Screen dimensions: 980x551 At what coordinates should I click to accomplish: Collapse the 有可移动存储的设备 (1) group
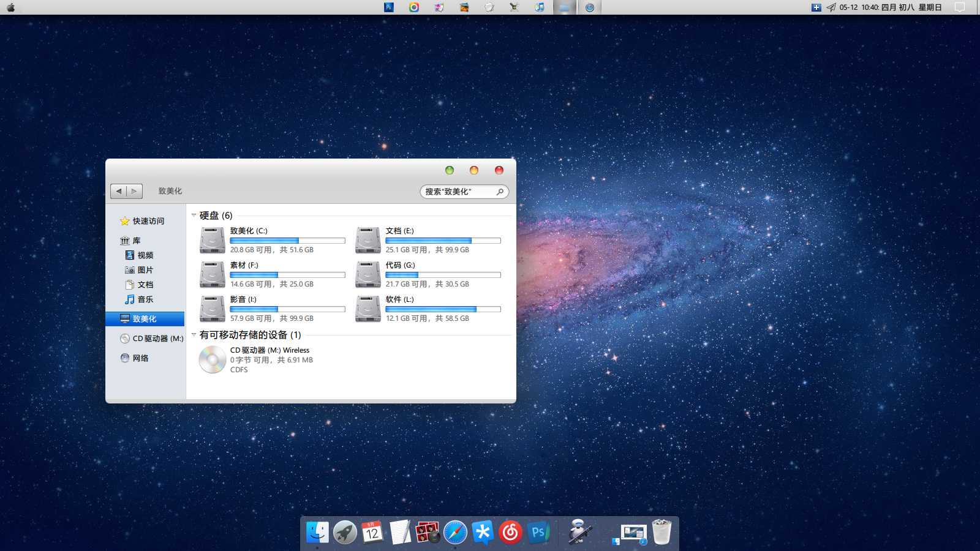pos(194,335)
